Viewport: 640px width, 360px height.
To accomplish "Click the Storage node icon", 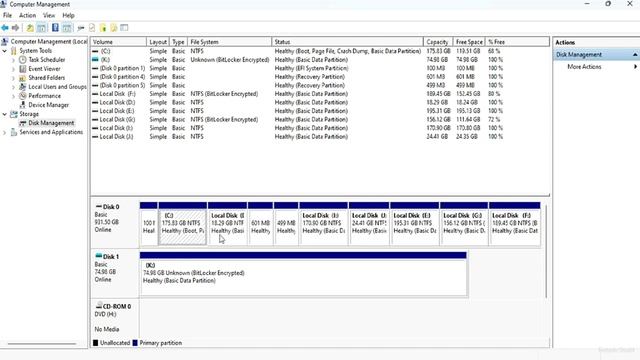I will 14,114.
